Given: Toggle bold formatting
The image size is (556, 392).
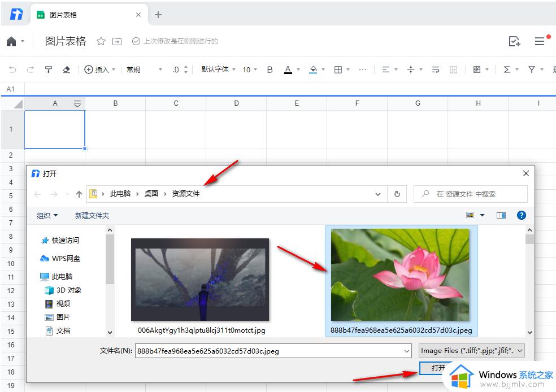Looking at the screenshot, I should pos(270,69).
